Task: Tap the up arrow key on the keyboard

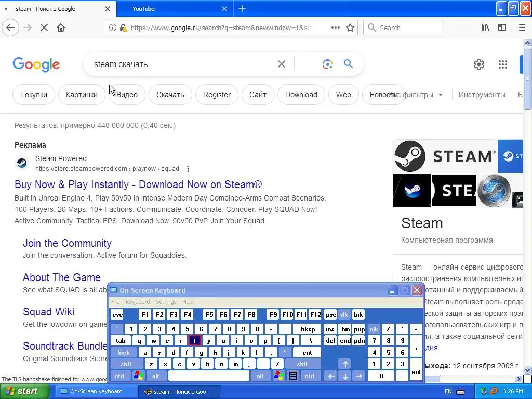Action: point(345,364)
